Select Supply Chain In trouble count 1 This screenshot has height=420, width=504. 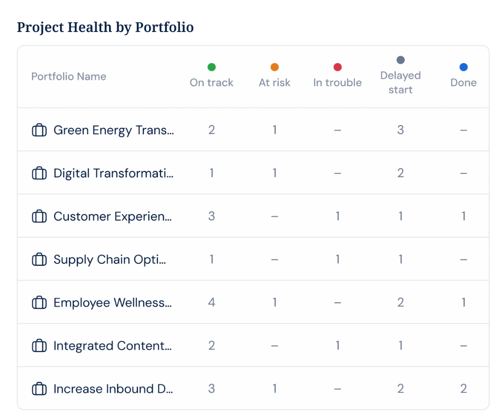pos(338,259)
